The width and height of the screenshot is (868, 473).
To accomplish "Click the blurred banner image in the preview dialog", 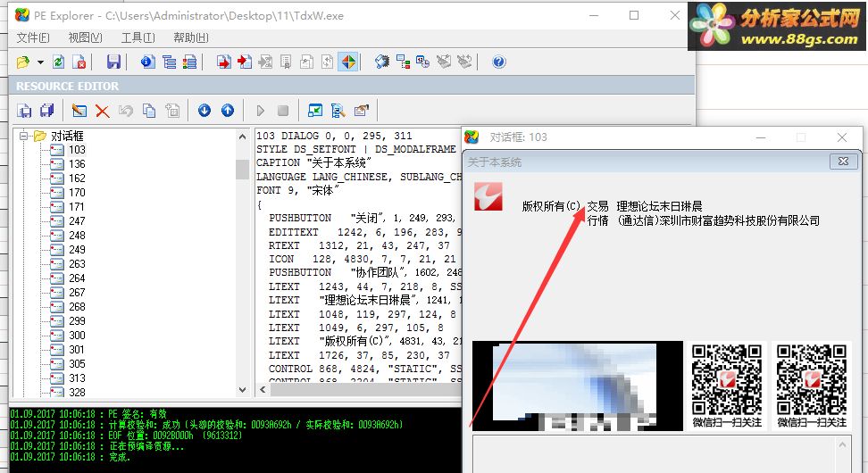I will 578,386.
